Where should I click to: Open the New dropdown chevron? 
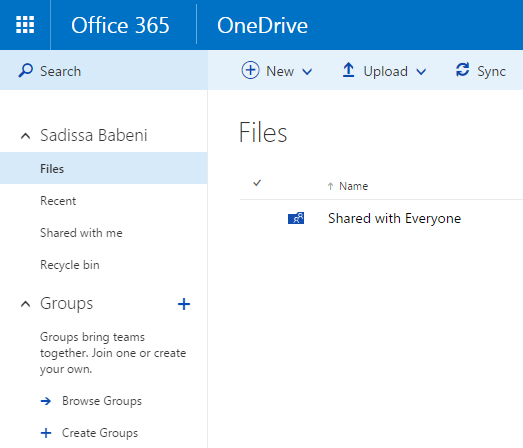(x=307, y=71)
